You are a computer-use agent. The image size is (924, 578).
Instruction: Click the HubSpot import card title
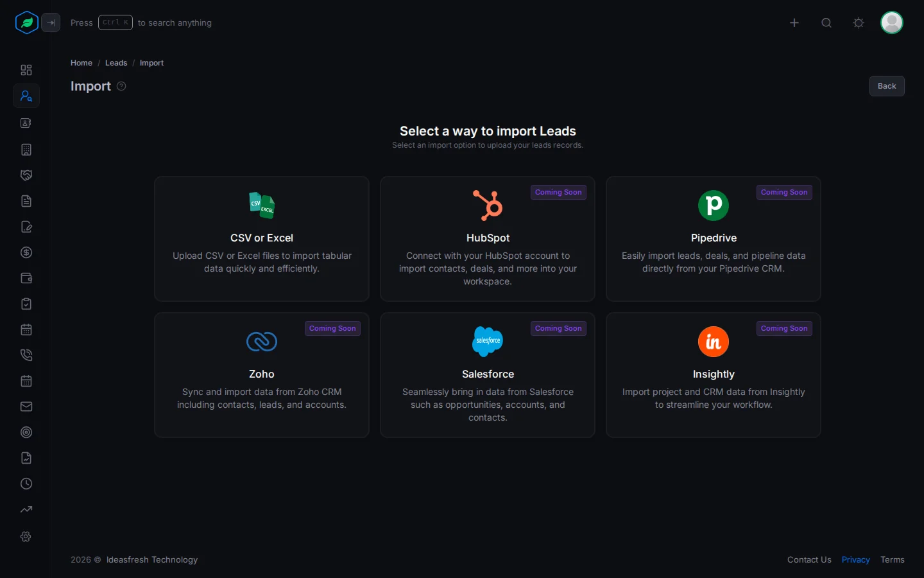(x=488, y=238)
